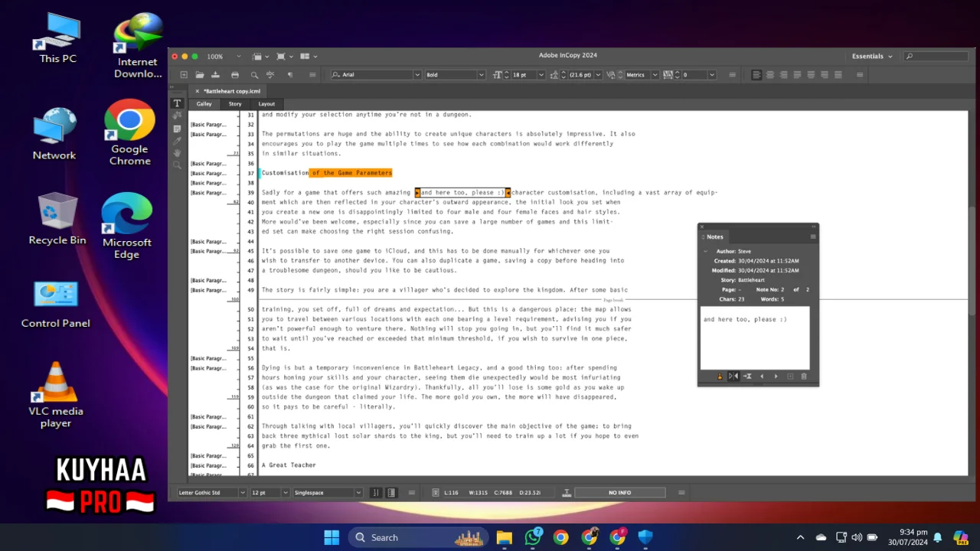The height and width of the screenshot is (551, 980).
Task: Toggle Show hidden characters pilcrow icon
Action: (289, 75)
